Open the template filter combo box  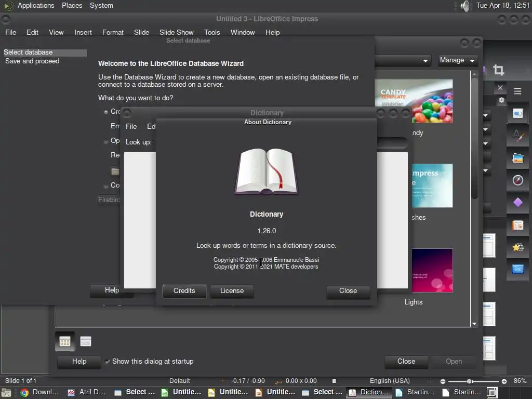[x=403, y=60]
